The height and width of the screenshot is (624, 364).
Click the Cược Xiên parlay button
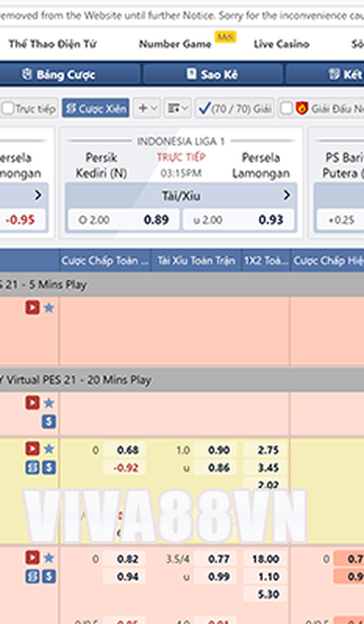click(96, 108)
